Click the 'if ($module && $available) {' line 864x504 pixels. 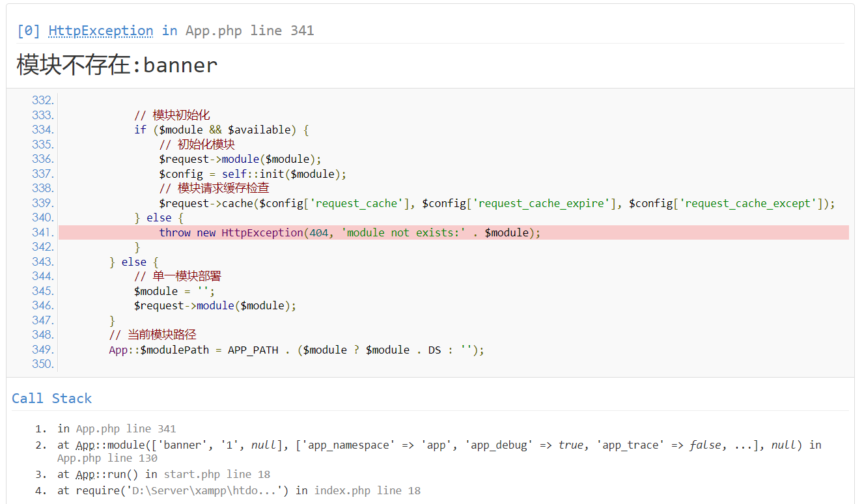[221, 130]
